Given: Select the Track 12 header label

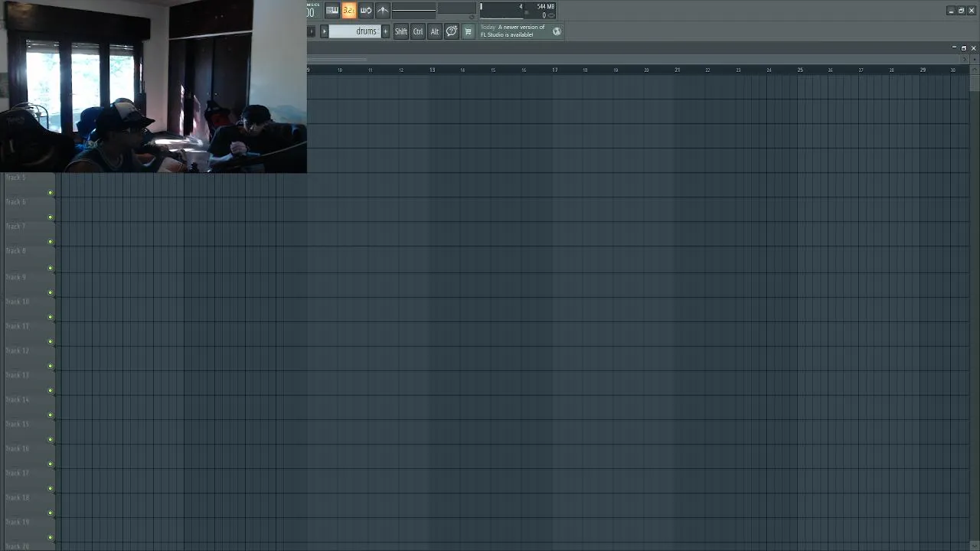Looking at the screenshot, I should (17, 350).
